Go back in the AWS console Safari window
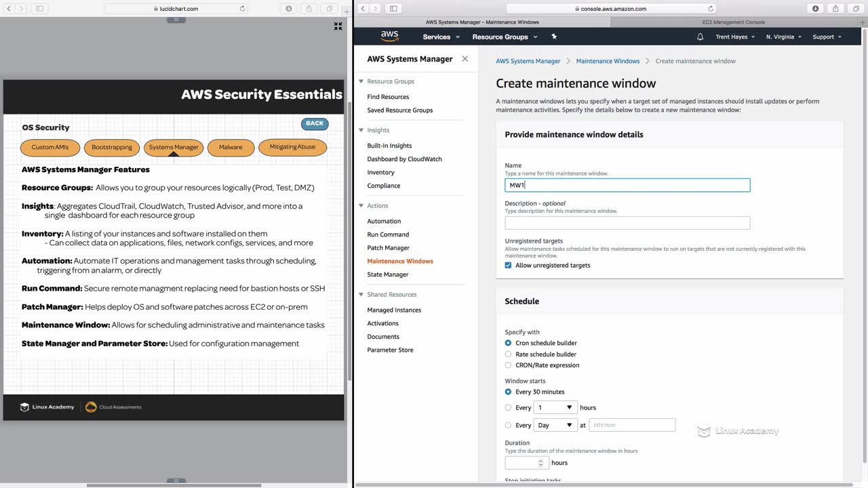This screenshot has width=868, height=488. pyautogui.click(x=363, y=9)
